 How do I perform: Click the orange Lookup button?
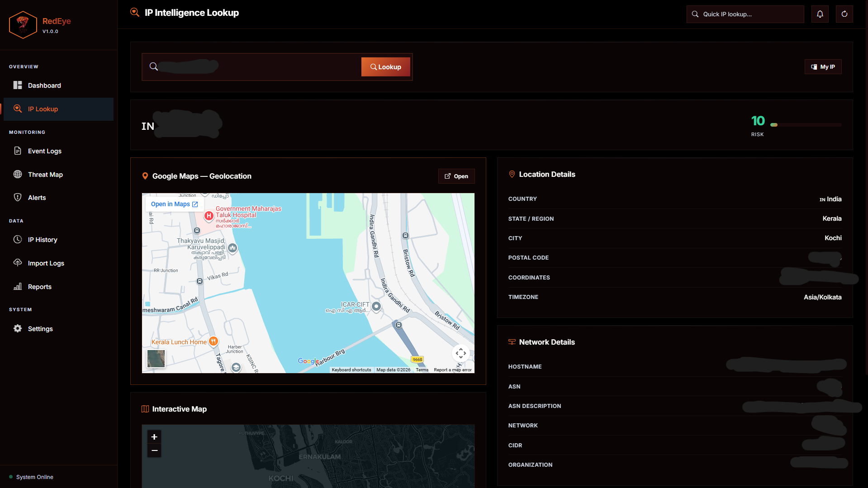click(x=386, y=67)
